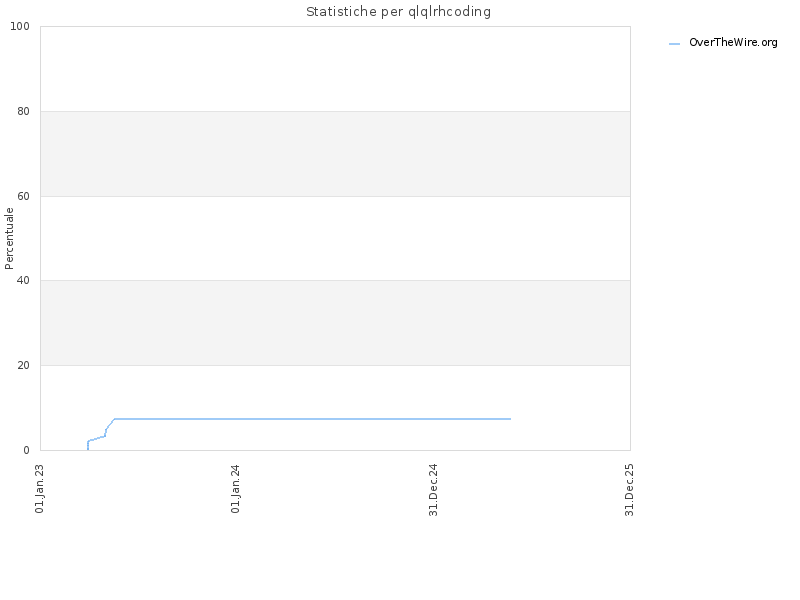Click the right end of the blue data line
This screenshot has width=800, height=600.
pos(510,419)
